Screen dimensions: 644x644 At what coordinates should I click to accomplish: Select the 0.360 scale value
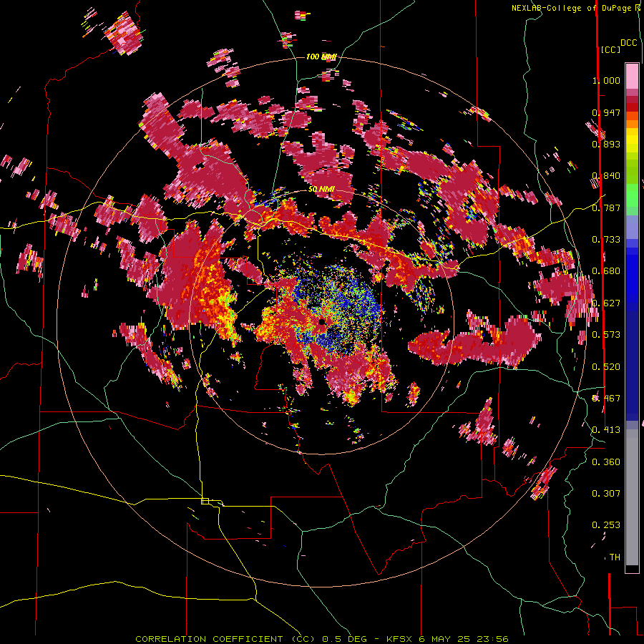point(606,462)
